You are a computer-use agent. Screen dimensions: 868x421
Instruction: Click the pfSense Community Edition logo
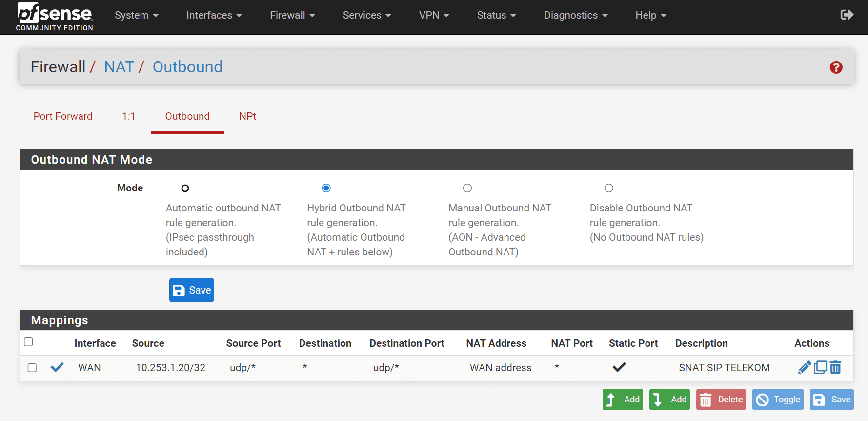pos(54,17)
